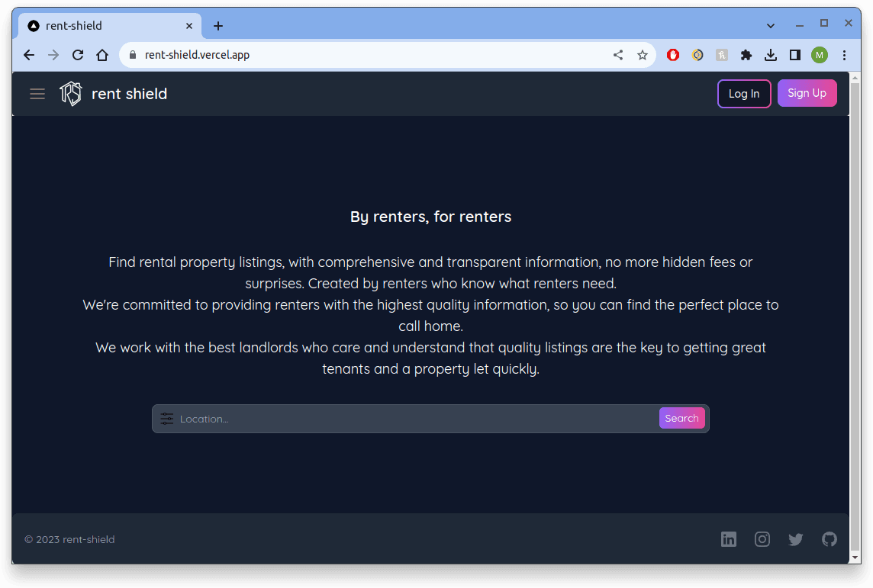Click the scrollbar up arrow
The height and width of the screenshot is (588, 873).
click(x=855, y=78)
